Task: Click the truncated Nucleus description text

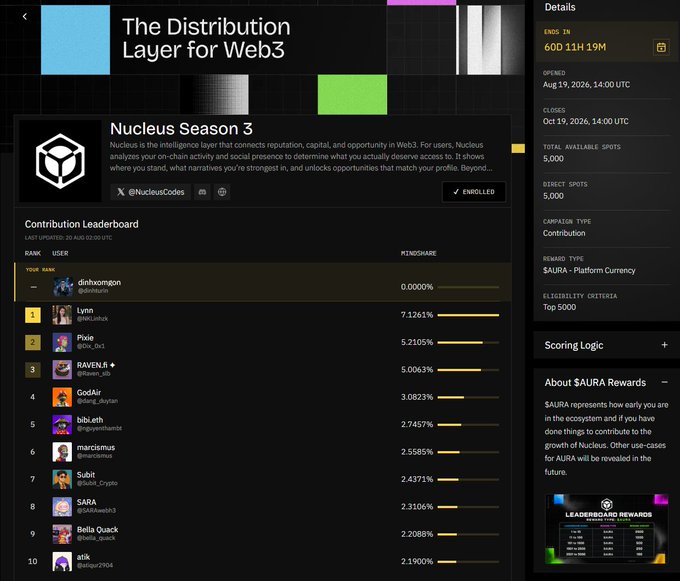Action: click(x=301, y=156)
